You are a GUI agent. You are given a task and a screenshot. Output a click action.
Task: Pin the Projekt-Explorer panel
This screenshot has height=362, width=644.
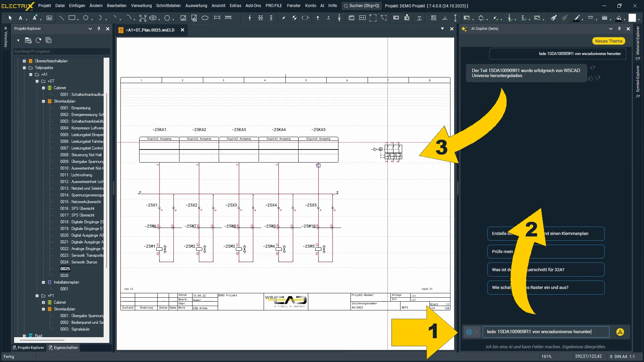tap(99, 29)
